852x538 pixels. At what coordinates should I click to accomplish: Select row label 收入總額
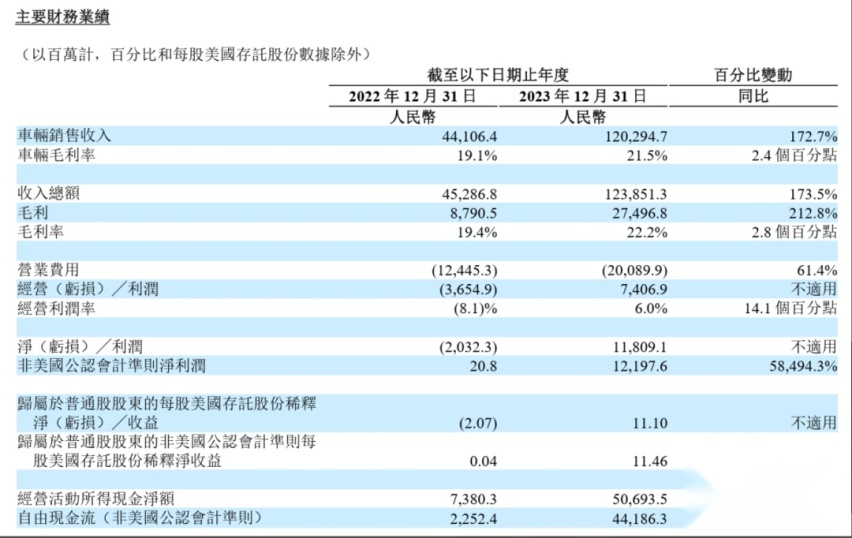49,193
